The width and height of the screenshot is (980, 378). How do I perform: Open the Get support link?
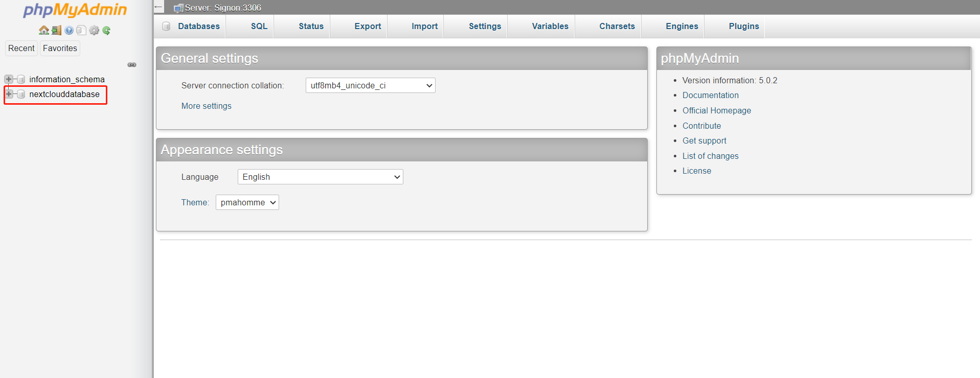pyautogui.click(x=704, y=140)
